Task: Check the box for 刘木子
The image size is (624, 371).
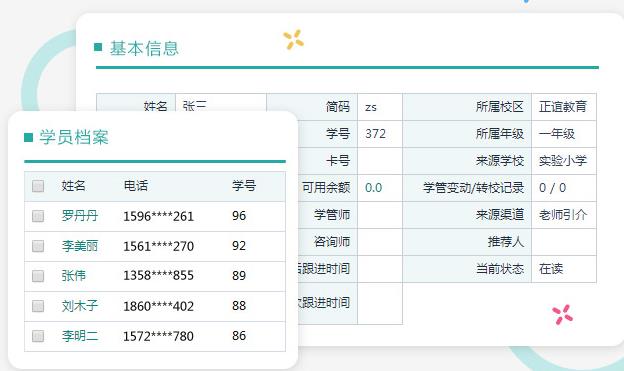Action: (x=38, y=306)
